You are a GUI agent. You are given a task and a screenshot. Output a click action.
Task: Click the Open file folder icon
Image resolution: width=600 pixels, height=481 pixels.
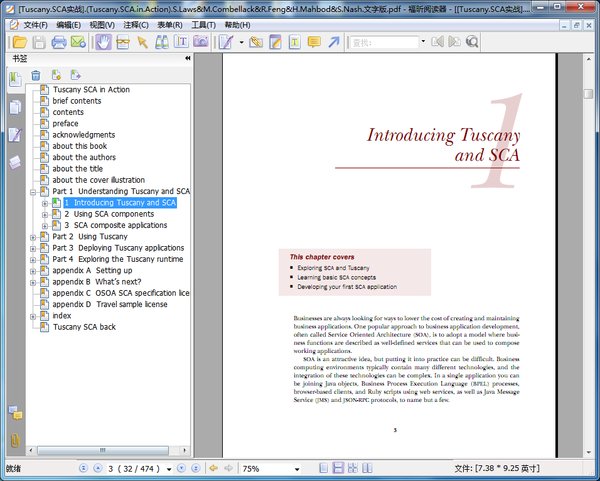pos(19,42)
